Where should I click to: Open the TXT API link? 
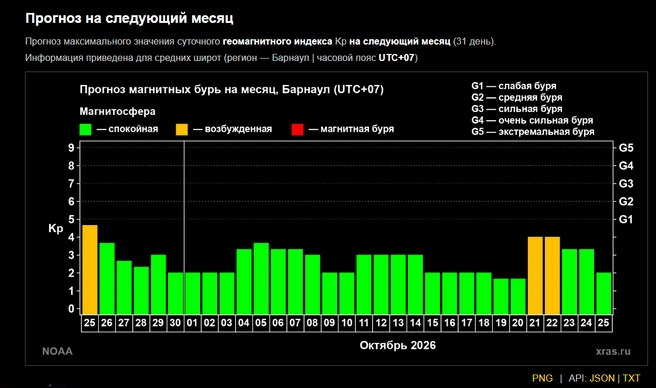(631, 378)
